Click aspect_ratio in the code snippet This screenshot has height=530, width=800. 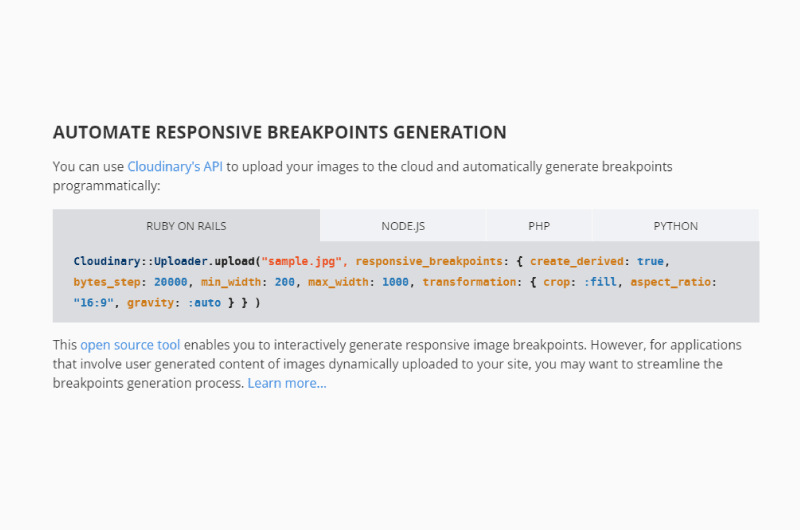click(x=670, y=282)
